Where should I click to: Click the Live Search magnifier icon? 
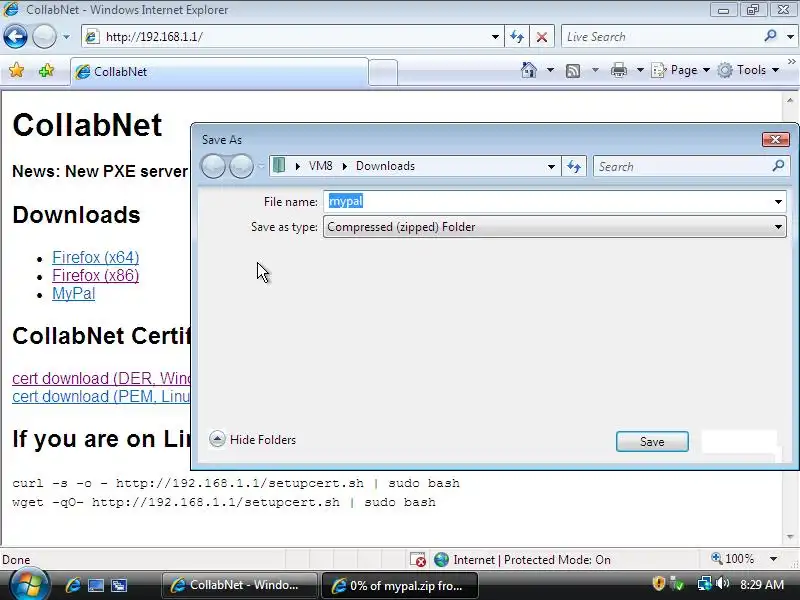click(770, 36)
